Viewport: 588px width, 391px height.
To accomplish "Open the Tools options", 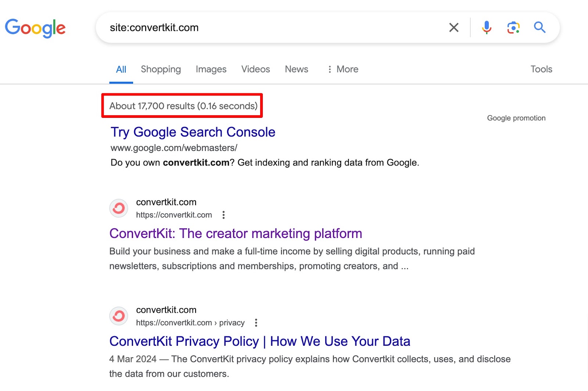I will coord(541,69).
